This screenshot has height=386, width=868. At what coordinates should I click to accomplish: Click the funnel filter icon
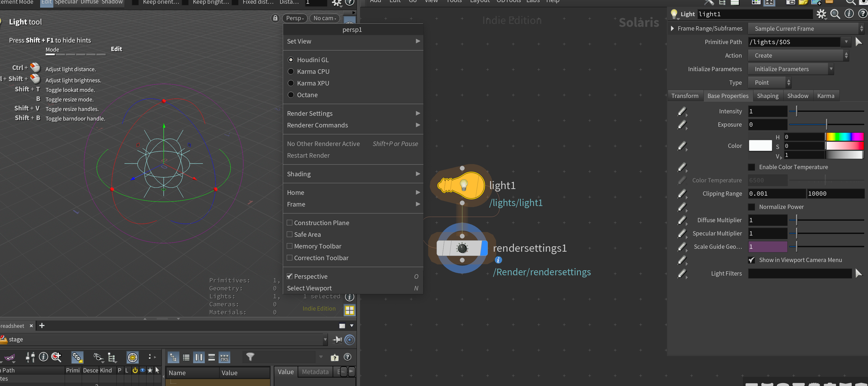click(x=250, y=357)
